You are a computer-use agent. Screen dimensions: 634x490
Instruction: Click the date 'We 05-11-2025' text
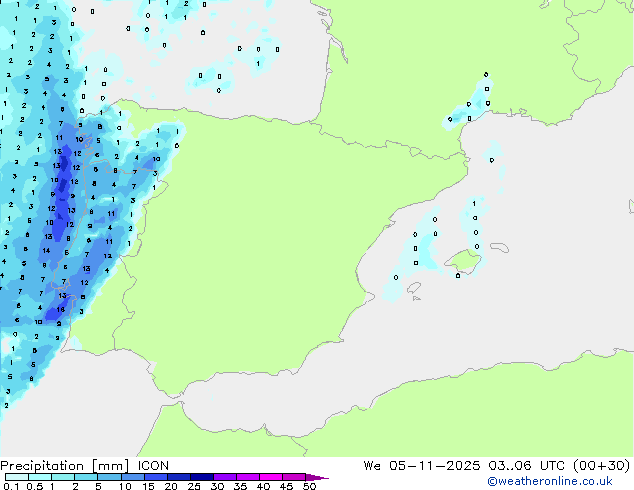[x=422, y=466]
